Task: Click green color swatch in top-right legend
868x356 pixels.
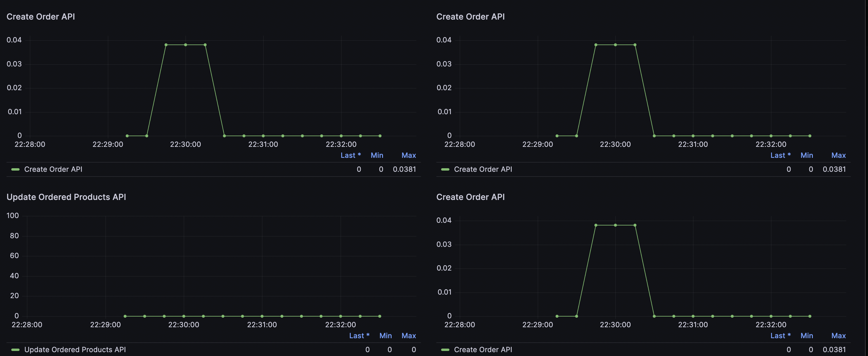Action: (445, 169)
